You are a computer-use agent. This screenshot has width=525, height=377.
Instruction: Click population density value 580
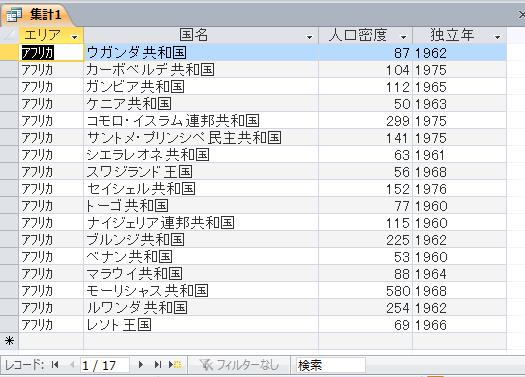coord(365,291)
